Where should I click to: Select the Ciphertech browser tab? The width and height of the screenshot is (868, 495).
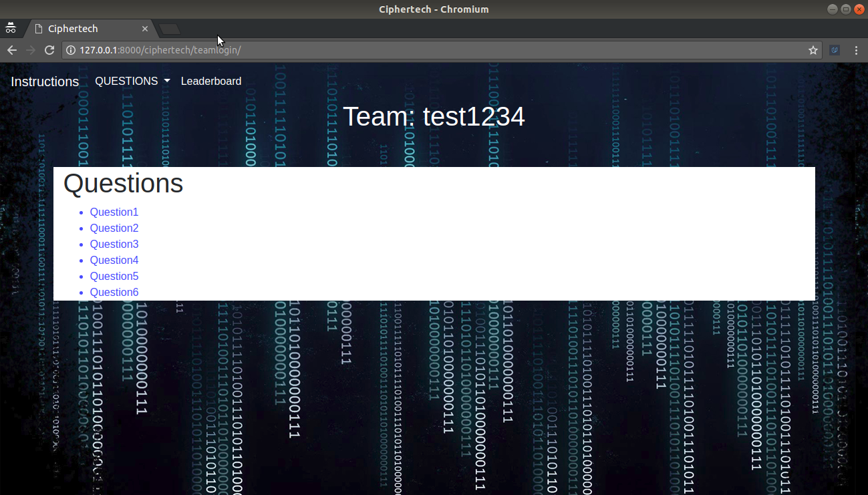[90, 29]
